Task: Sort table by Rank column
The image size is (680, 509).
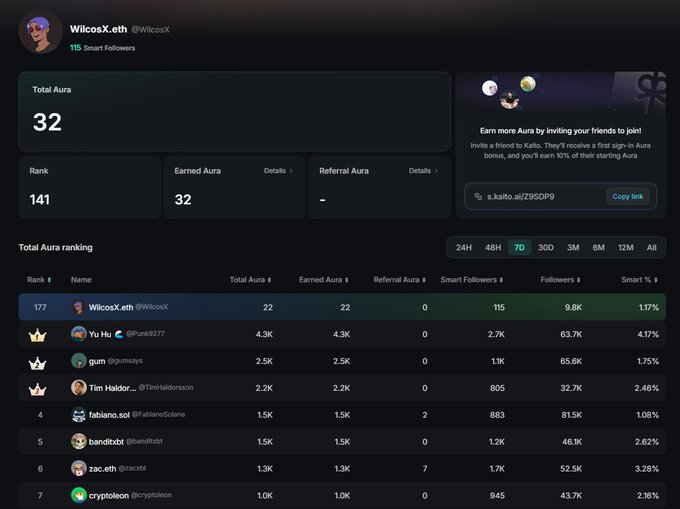Action: pos(39,280)
